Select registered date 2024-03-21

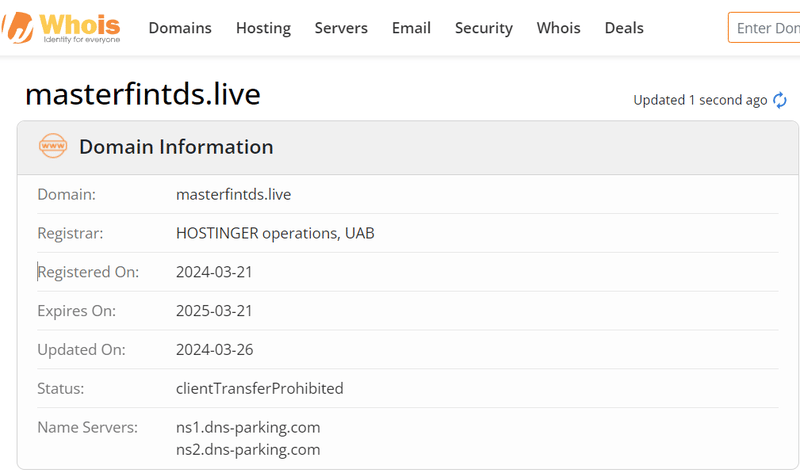(214, 272)
